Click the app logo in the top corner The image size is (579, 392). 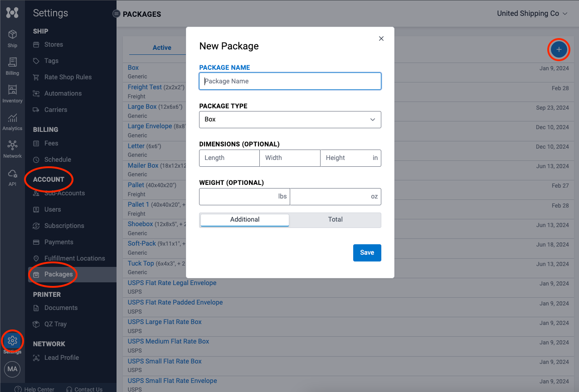[x=12, y=12]
